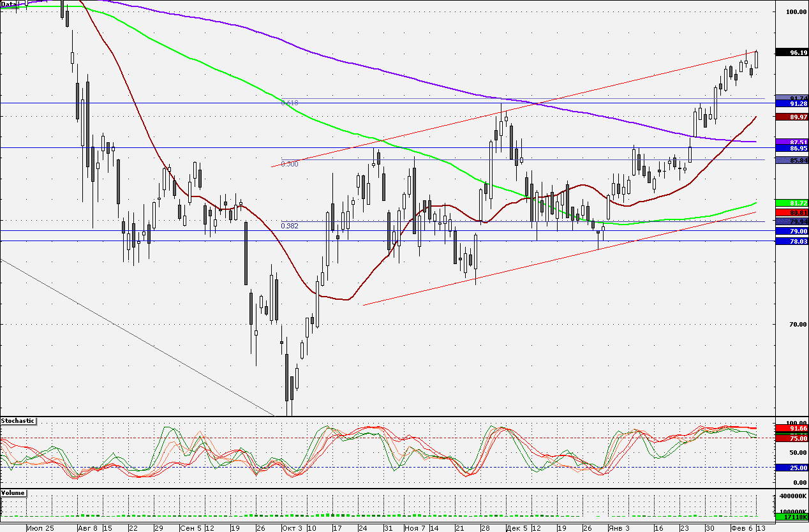Select the green 81.72 moving average tag
The height and width of the screenshot is (532, 809).
tap(790, 203)
